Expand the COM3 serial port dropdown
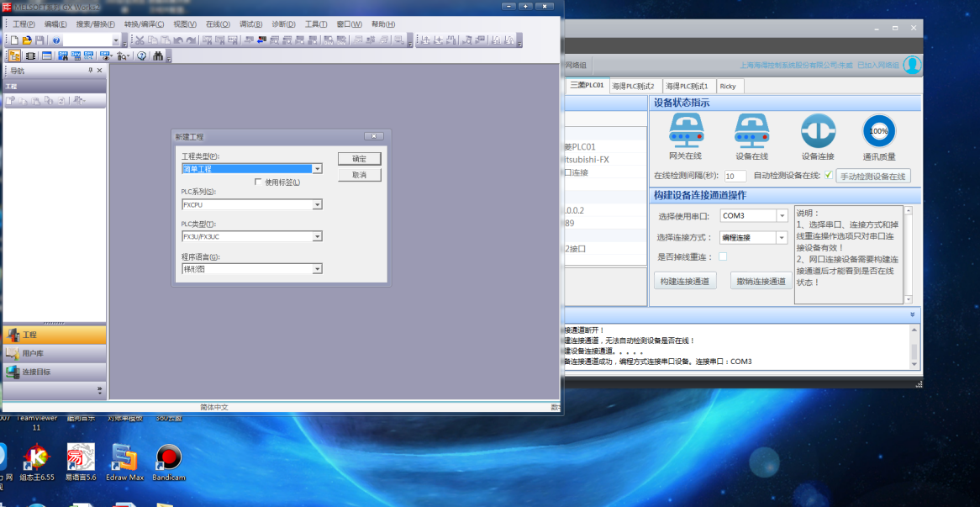This screenshot has width=980, height=507. [782, 216]
